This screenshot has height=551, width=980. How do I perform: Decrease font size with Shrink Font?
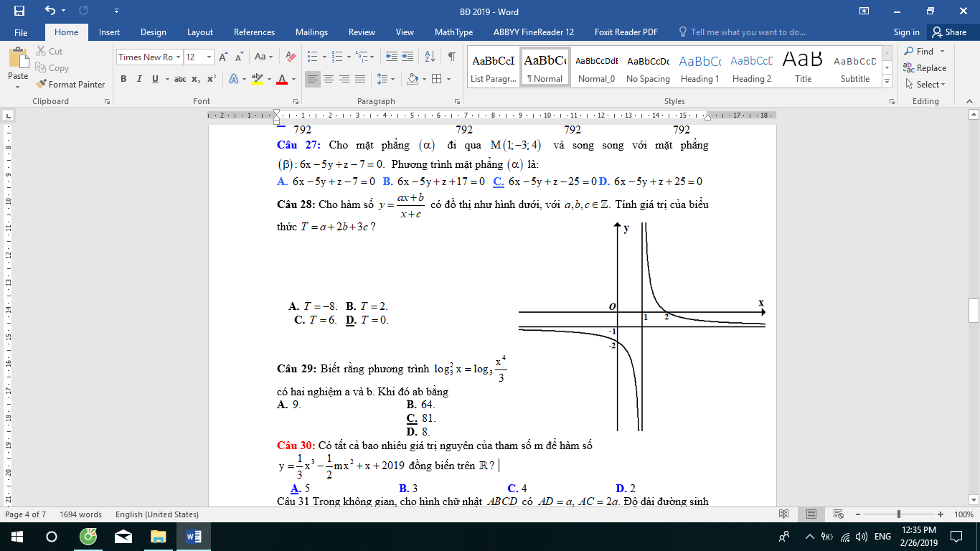(239, 57)
